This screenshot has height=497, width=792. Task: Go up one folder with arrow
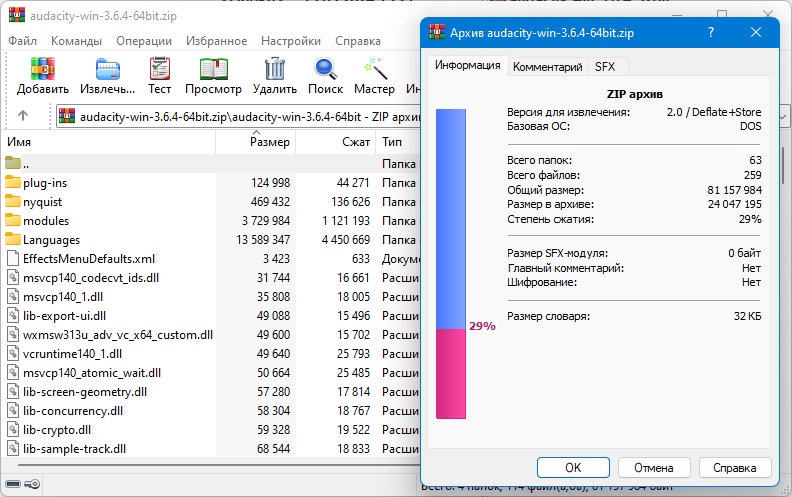tap(23, 116)
